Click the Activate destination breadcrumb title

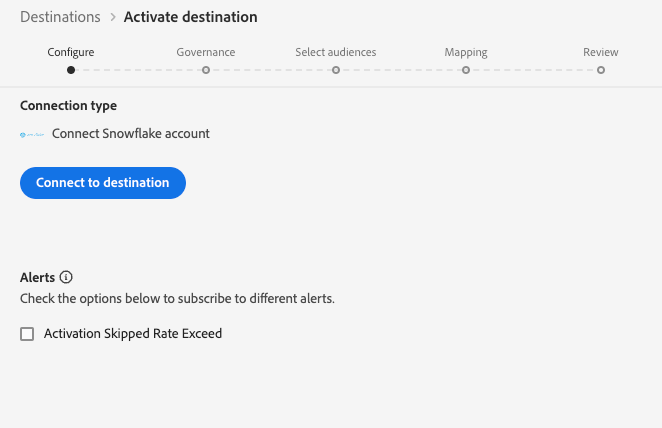[190, 17]
